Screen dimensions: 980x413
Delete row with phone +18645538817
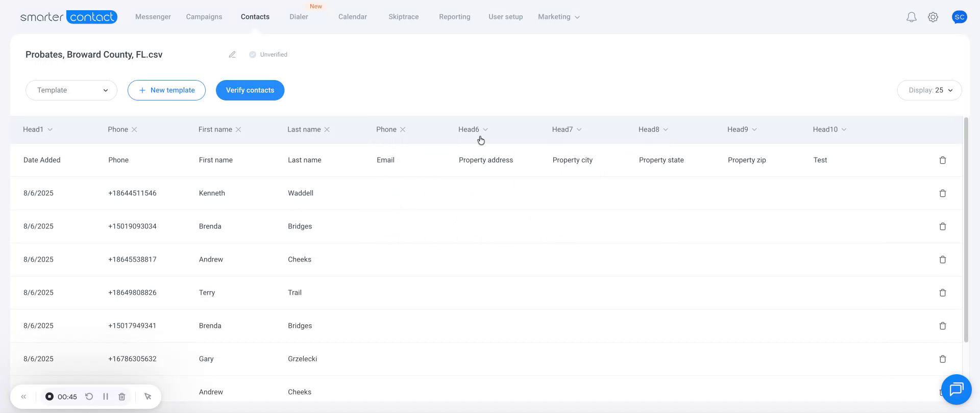[943, 260]
